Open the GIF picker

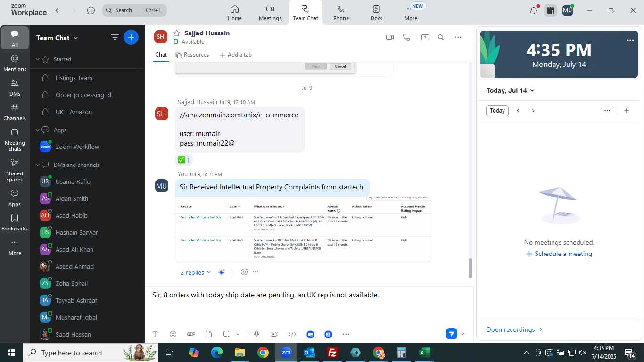point(191,334)
